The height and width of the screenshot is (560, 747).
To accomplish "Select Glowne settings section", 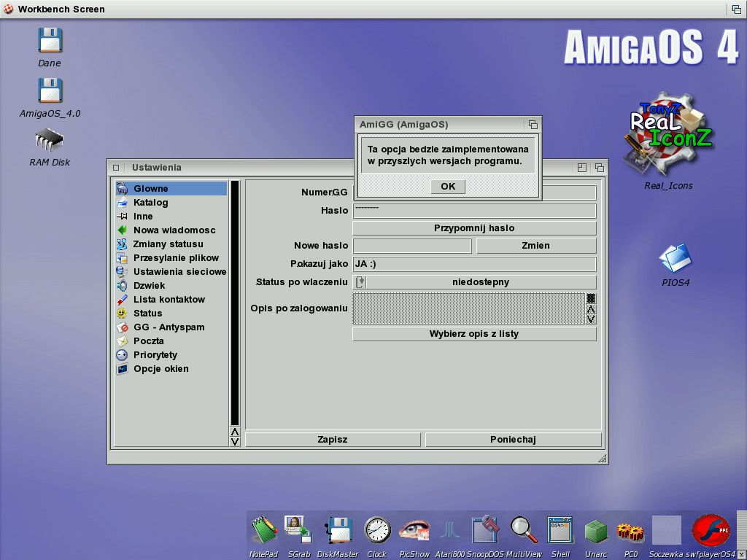I will tap(171, 188).
